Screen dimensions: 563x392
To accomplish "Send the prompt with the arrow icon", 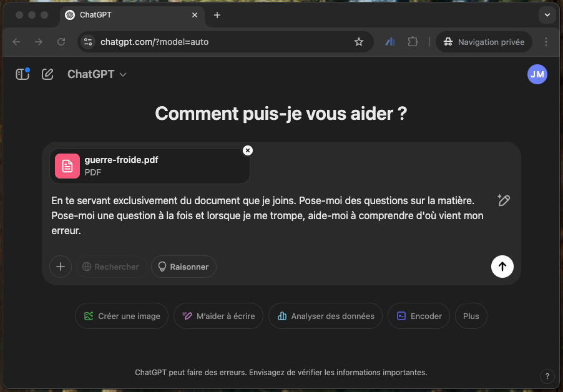I will [x=502, y=267].
